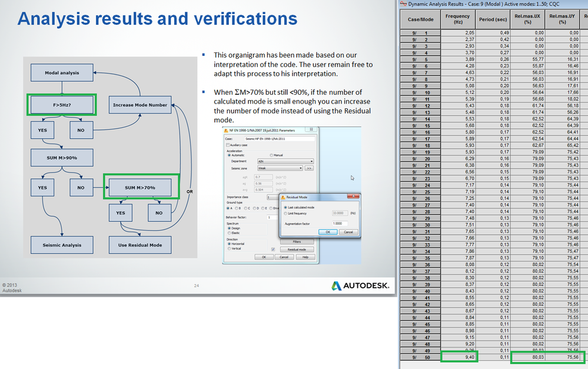This screenshot has width=588, height=369.
Task: Close the Residual Mode dialog with red X
Action: pos(353,196)
